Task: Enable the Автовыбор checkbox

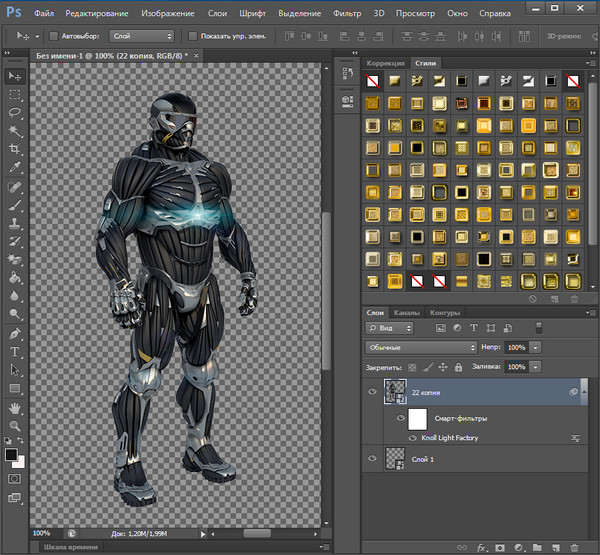Action: 54,35
